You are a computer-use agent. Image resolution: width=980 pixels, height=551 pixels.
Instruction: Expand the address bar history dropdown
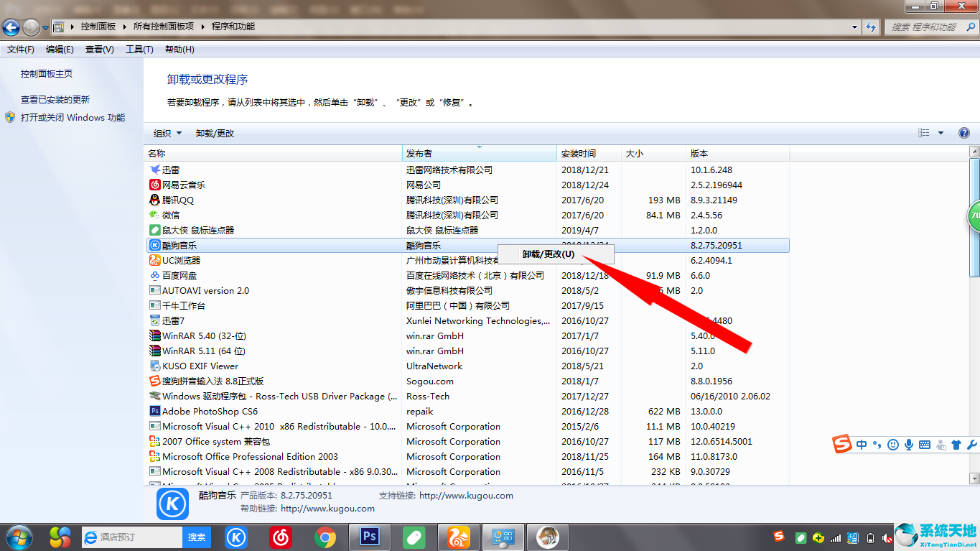pyautogui.click(x=854, y=27)
